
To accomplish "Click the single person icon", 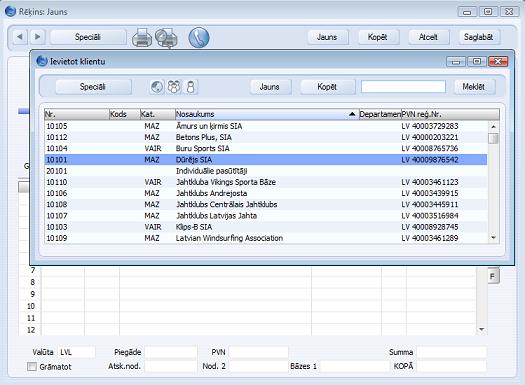I will [191, 87].
